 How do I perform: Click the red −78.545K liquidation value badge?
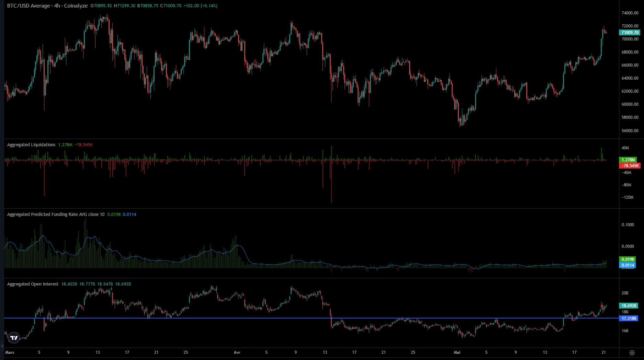pos(630,166)
